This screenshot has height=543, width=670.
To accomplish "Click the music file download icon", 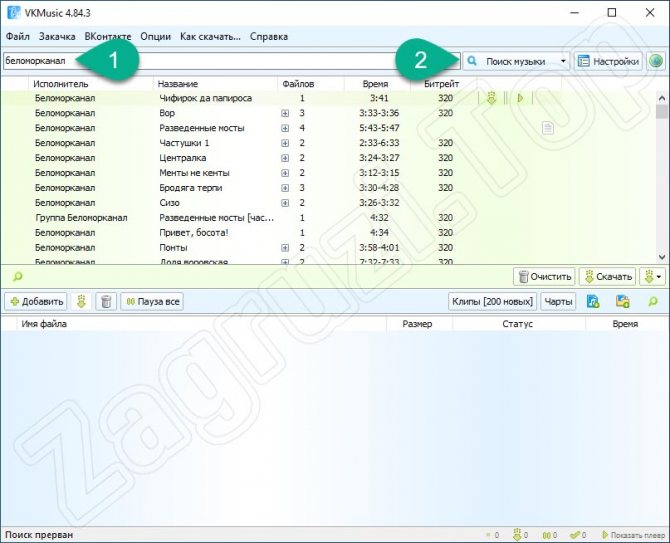I will click(593, 302).
